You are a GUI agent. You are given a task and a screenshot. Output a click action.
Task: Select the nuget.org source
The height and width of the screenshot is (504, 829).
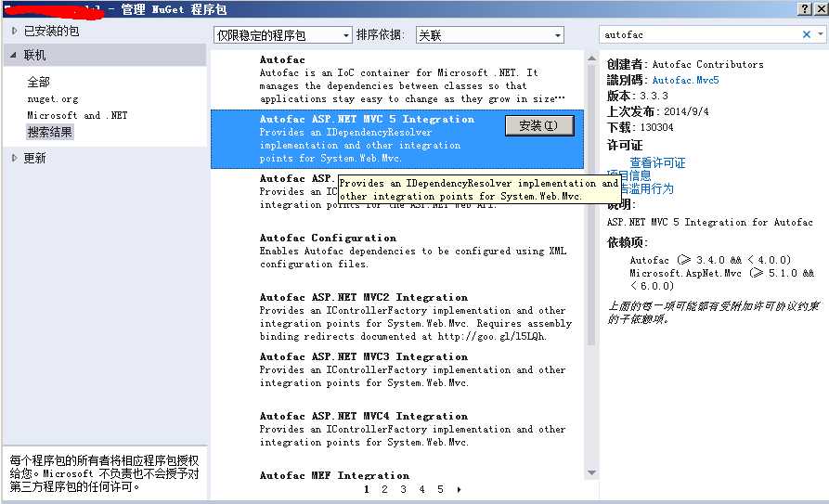(x=52, y=99)
